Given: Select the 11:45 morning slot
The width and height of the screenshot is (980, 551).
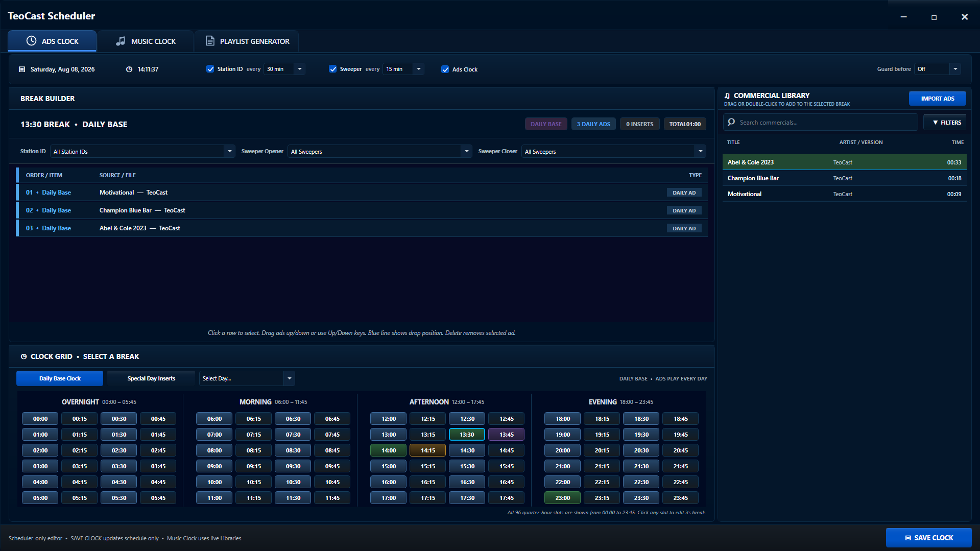Looking at the screenshot, I should [x=332, y=498].
